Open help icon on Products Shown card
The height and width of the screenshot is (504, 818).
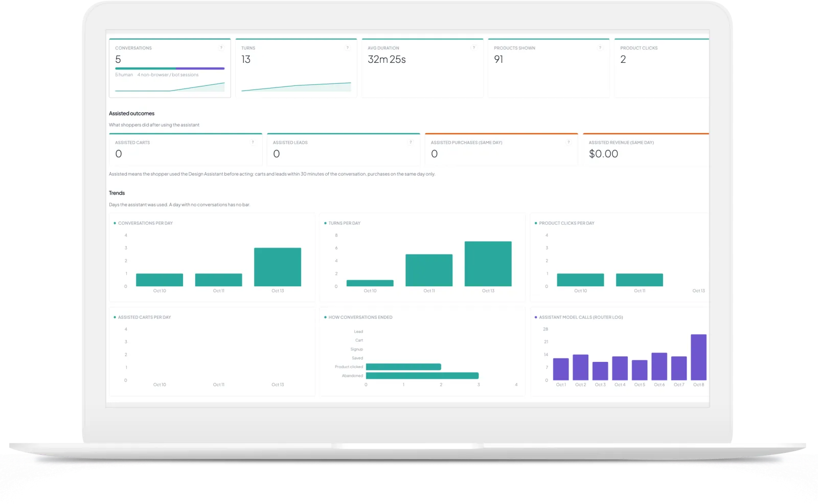click(600, 48)
